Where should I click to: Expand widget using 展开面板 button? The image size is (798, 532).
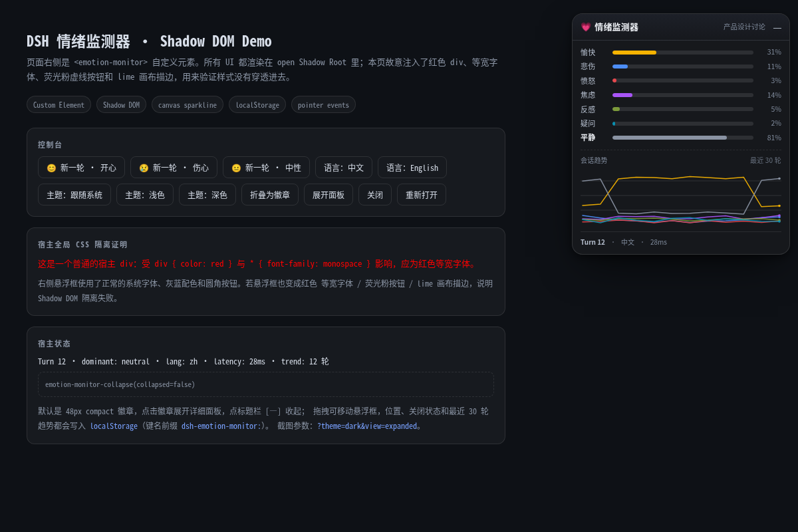tap(329, 195)
